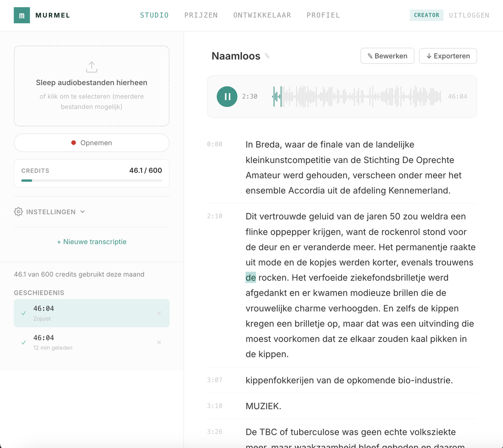This screenshot has width=503, height=448.
Task: Click UITLOGGEN to log out
Action: tap(469, 15)
